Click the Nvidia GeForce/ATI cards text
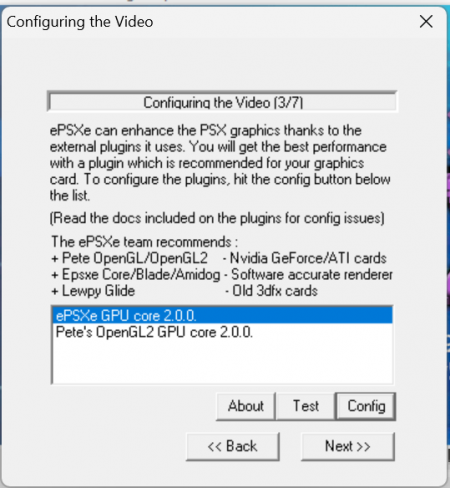 pyautogui.click(x=305, y=258)
